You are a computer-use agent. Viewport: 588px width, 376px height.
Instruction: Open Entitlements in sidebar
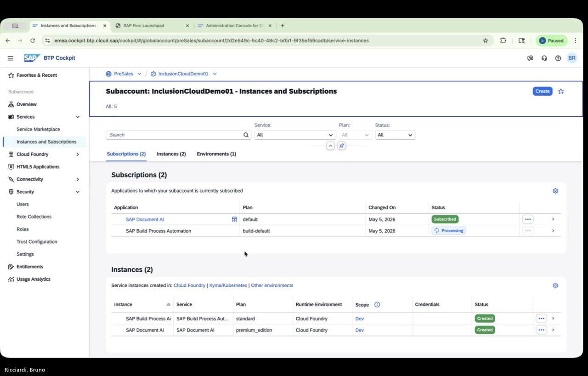pyautogui.click(x=30, y=267)
